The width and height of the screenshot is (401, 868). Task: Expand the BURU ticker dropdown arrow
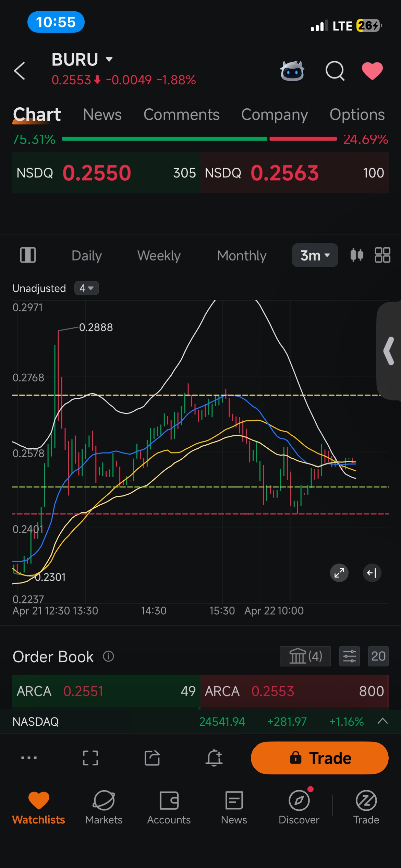(x=109, y=59)
